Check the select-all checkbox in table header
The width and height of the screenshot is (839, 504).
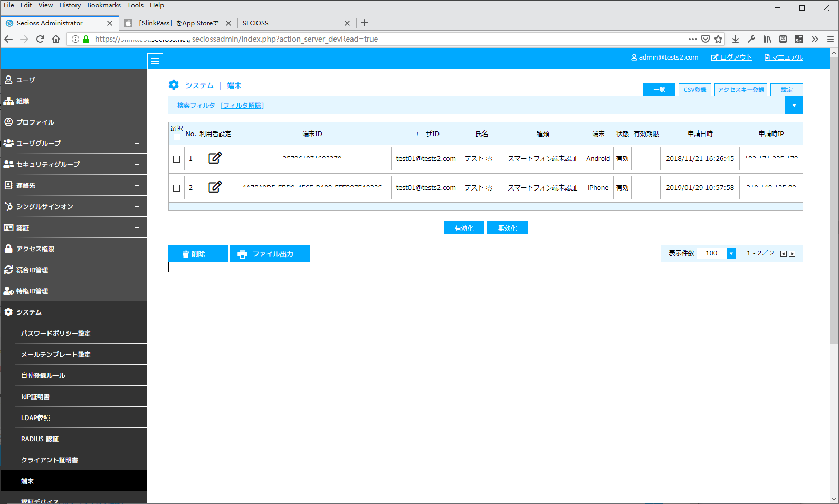click(x=177, y=137)
